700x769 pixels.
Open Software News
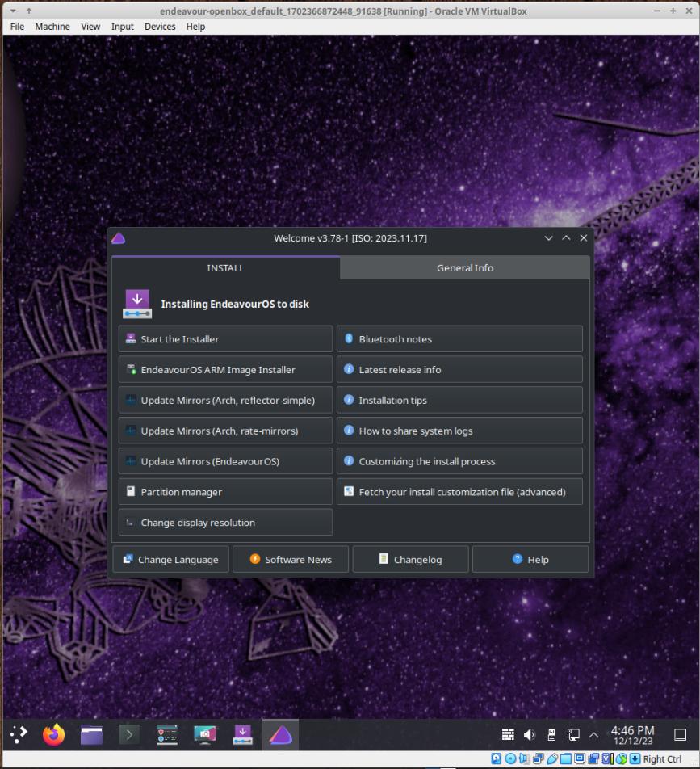tap(291, 559)
